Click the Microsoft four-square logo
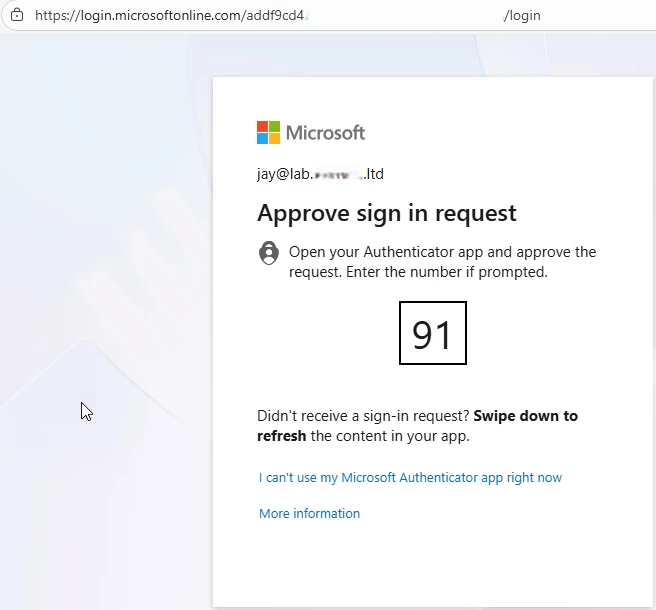This screenshot has width=656, height=610. pos(268,133)
